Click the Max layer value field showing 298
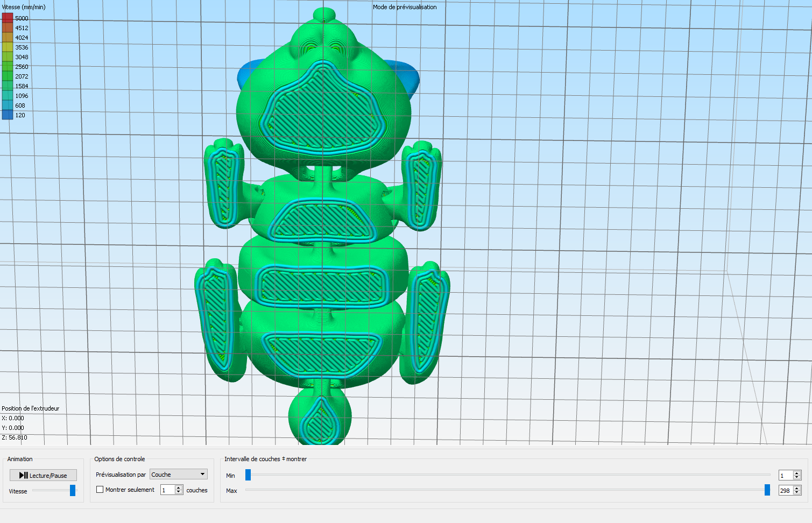812x523 pixels. [x=786, y=490]
